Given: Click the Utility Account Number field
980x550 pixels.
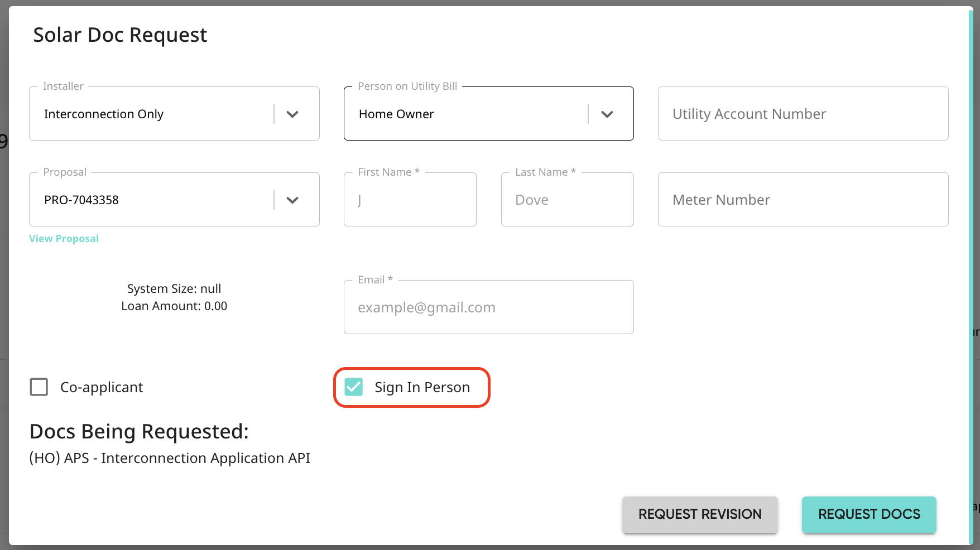Looking at the screenshot, I should [803, 113].
